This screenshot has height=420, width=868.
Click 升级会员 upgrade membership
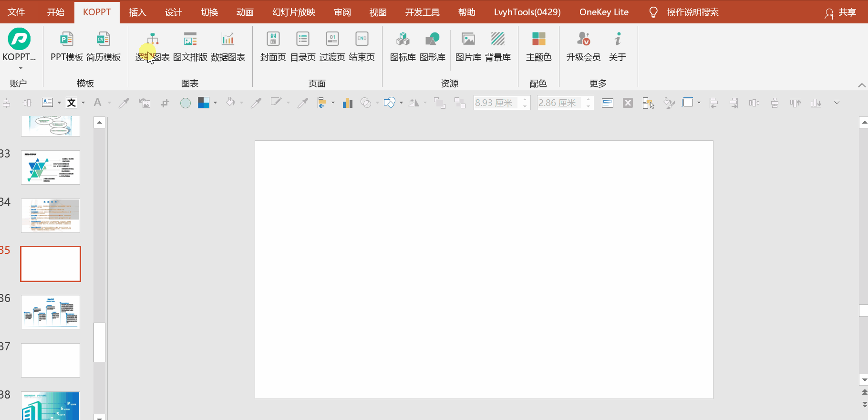point(583,46)
